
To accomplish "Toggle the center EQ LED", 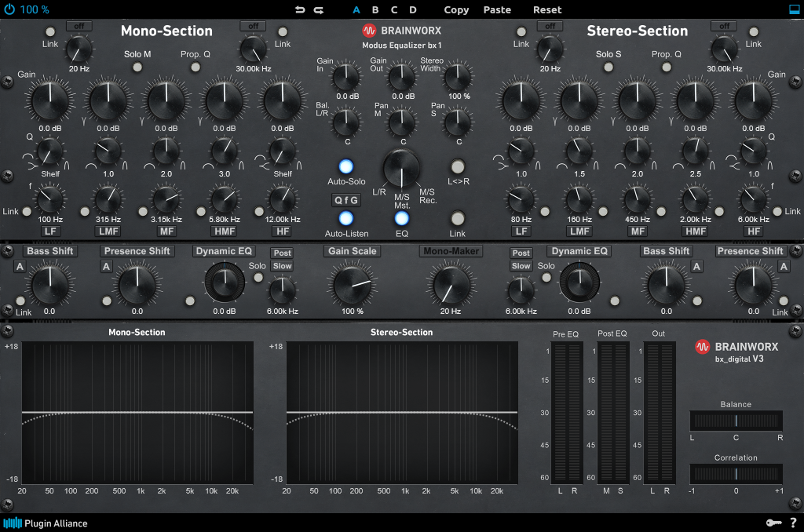I will click(401, 218).
